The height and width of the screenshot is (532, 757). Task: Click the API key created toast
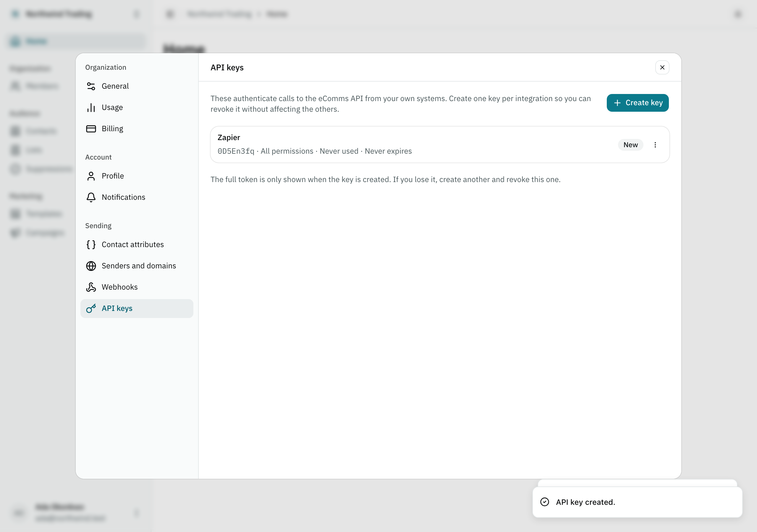pos(637,502)
